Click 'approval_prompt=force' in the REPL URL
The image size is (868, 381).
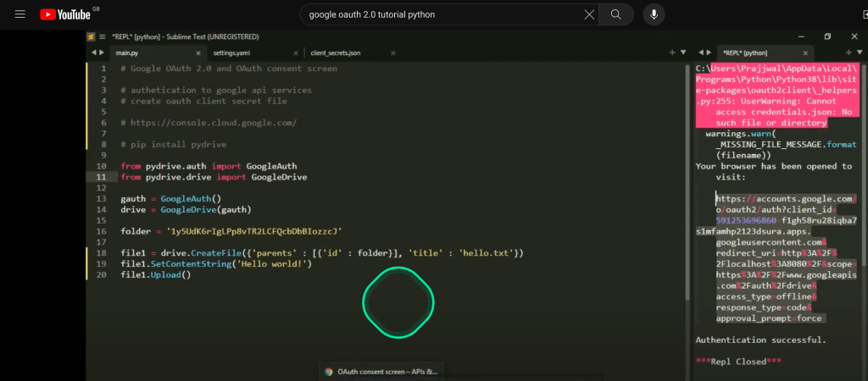(x=769, y=318)
